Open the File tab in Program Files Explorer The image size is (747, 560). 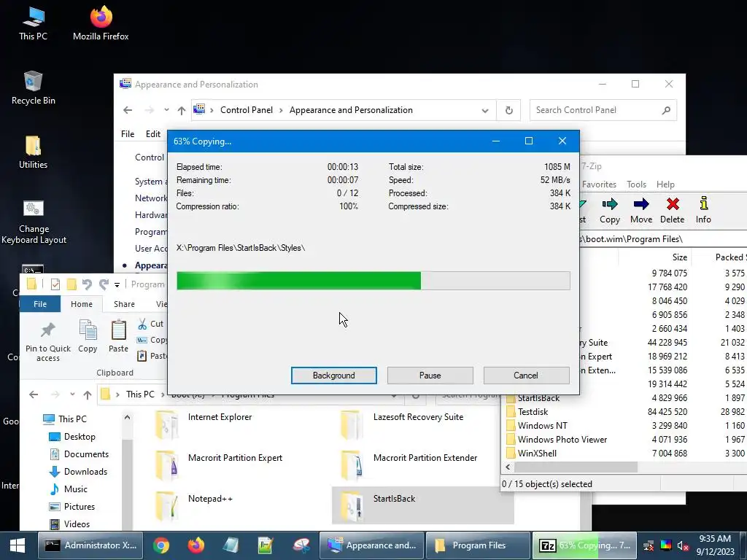click(x=40, y=304)
